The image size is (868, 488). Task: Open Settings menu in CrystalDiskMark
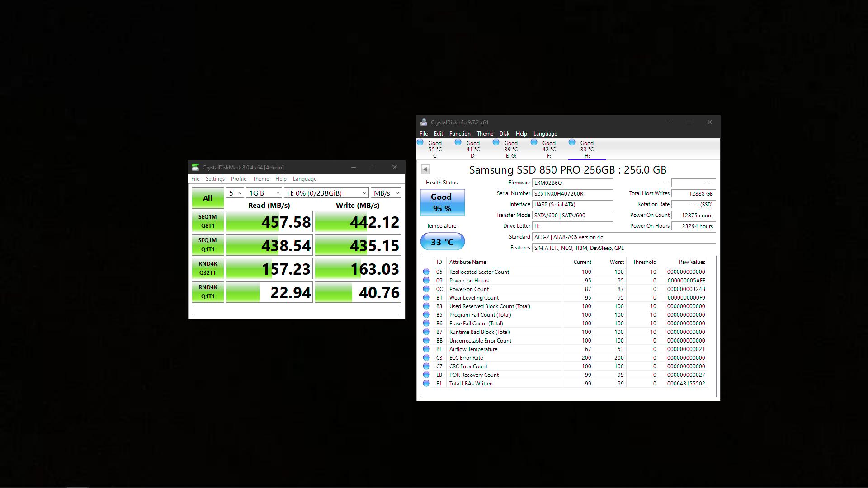pyautogui.click(x=215, y=179)
